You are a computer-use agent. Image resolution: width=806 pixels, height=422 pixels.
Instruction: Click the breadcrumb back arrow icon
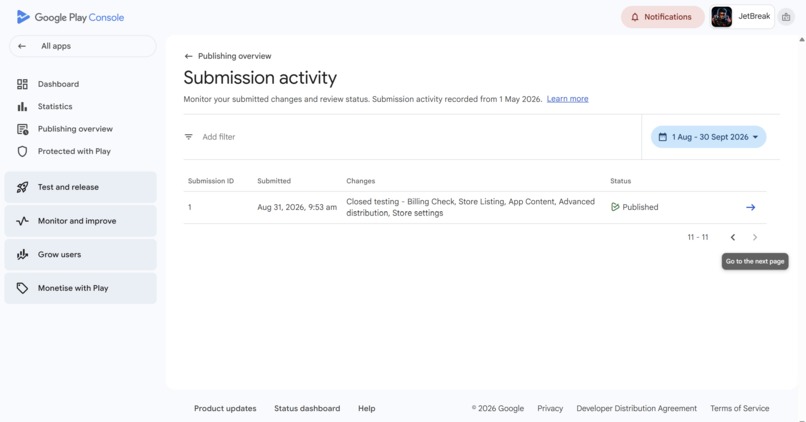tap(189, 56)
